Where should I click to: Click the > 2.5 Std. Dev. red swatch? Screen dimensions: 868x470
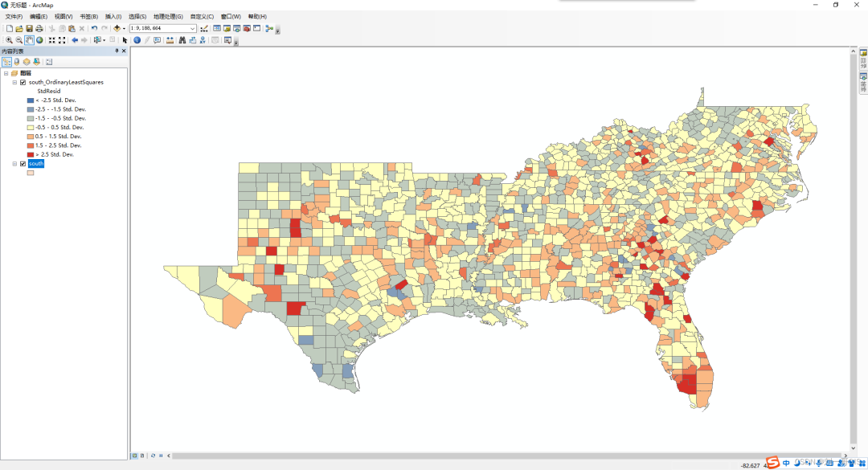31,154
